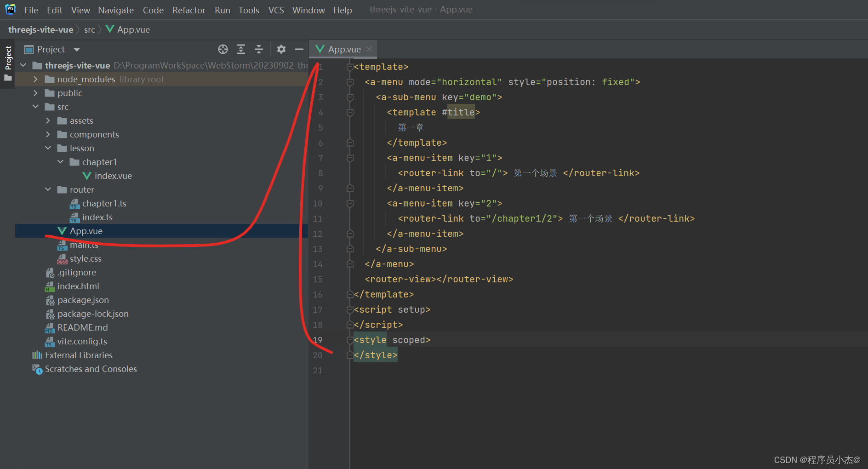Select chapter1.ts in router folder
Viewport: 868px width, 469px height.
coord(104,203)
